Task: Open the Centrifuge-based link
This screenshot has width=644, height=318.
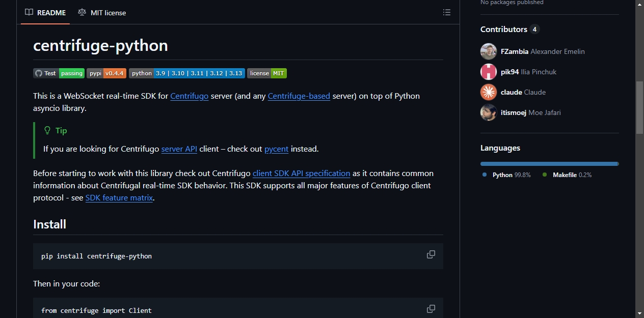Action: tap(299, 96)
